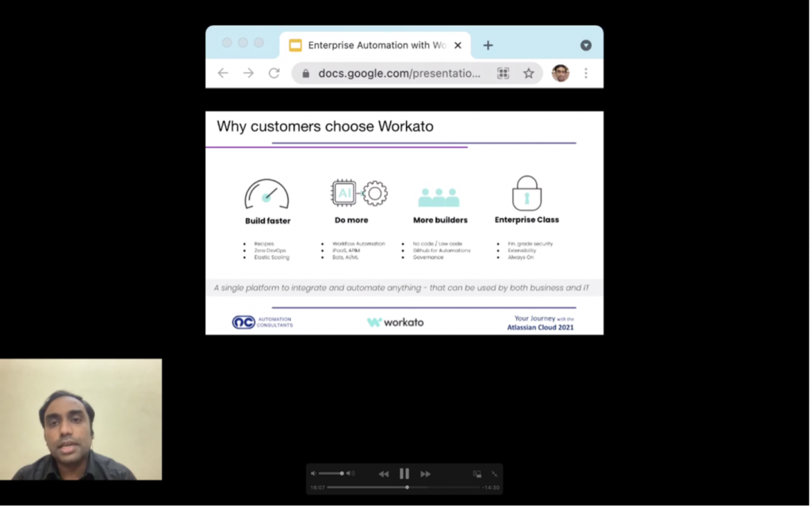The image size is (812, 508).
Task: Click the padlock icon above Enterprise Class
Action: [527, 193]
